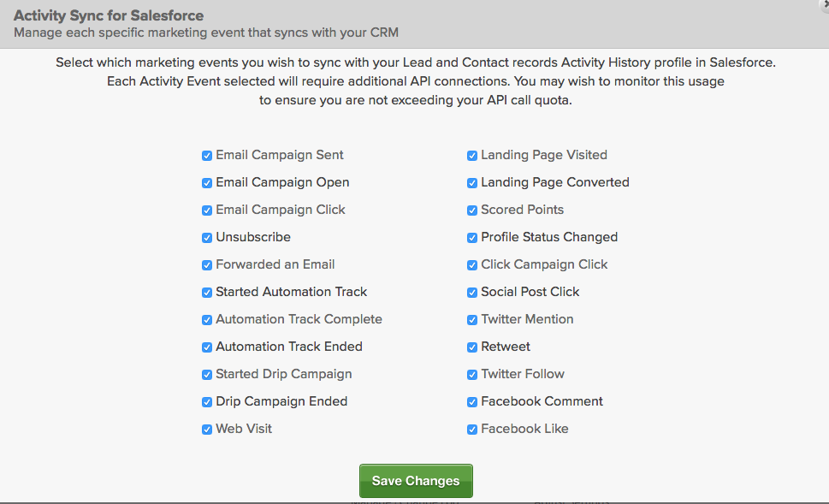Toggle Social Post Click checkbox

(x=472, y=293)
